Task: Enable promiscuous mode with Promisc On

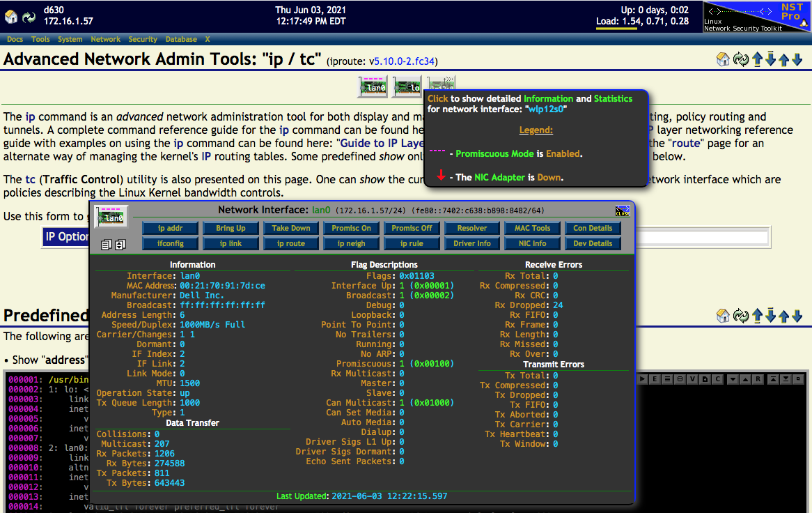Action: click(351, 228)
